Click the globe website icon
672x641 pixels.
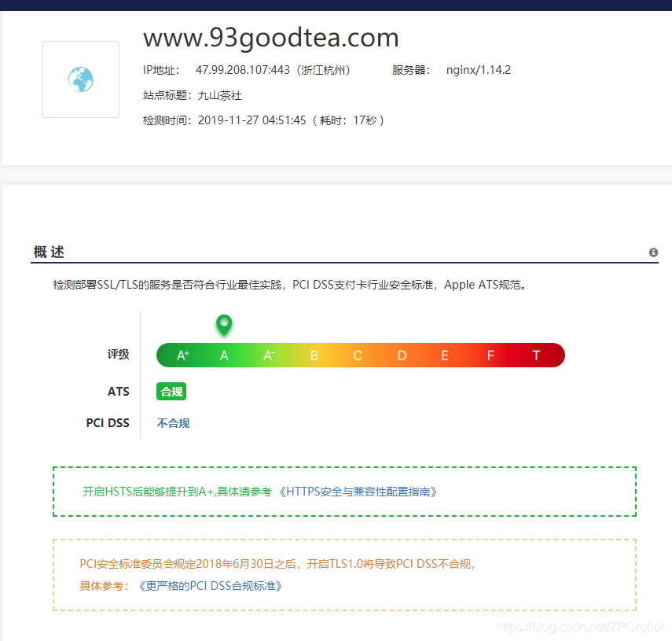click(x=80, y=79)
